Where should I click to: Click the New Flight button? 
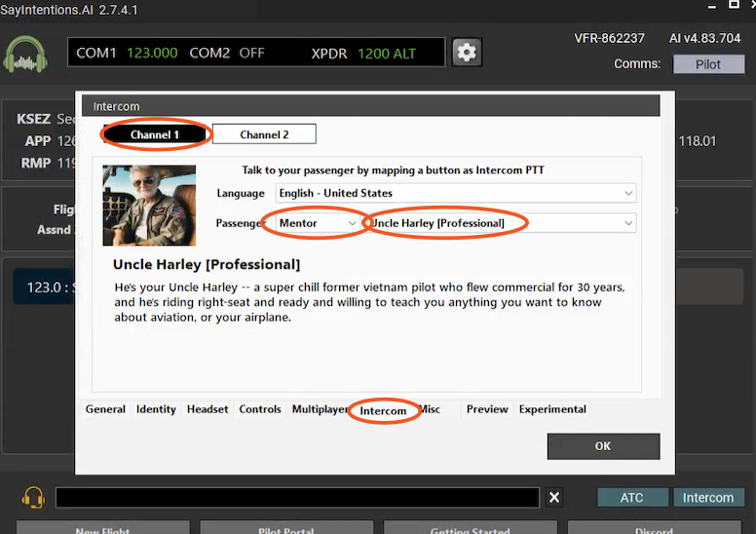(102, 527)
